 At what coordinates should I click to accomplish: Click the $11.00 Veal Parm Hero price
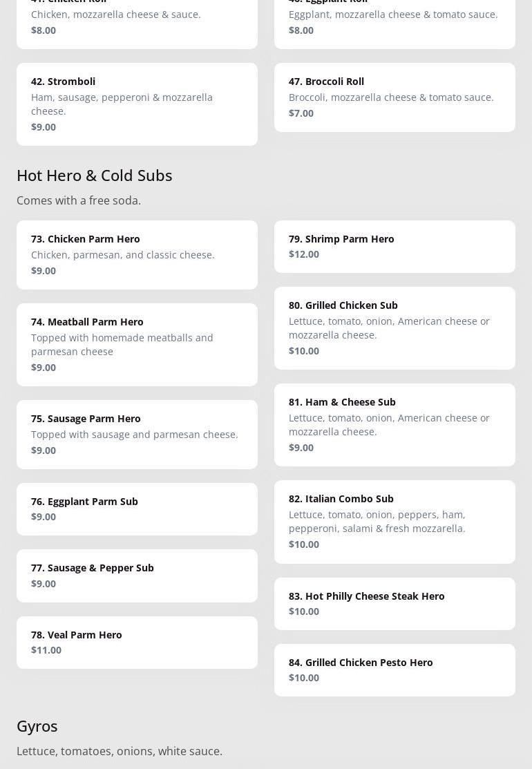click(x=46, y=650)
